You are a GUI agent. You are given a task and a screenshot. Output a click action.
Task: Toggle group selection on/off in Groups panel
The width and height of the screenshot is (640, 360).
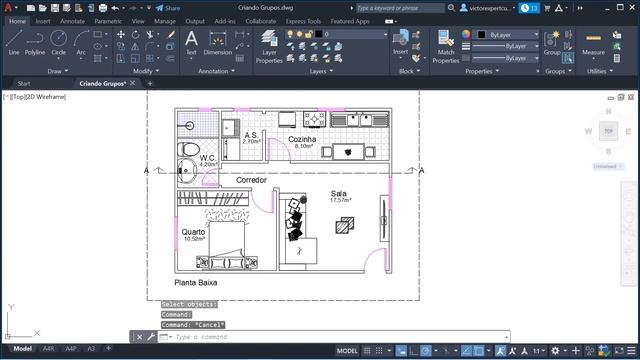tap(568, 58)
